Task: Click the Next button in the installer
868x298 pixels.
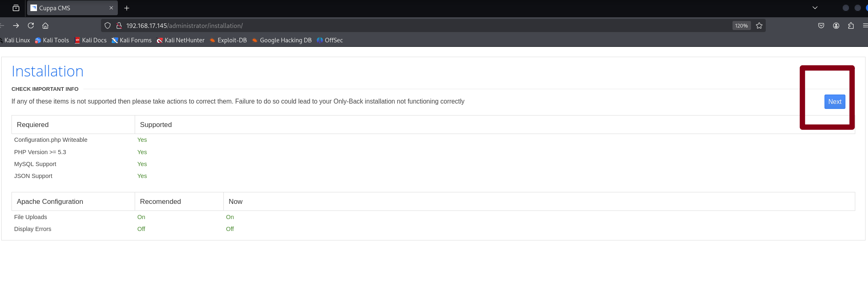Action: point(834,102)
